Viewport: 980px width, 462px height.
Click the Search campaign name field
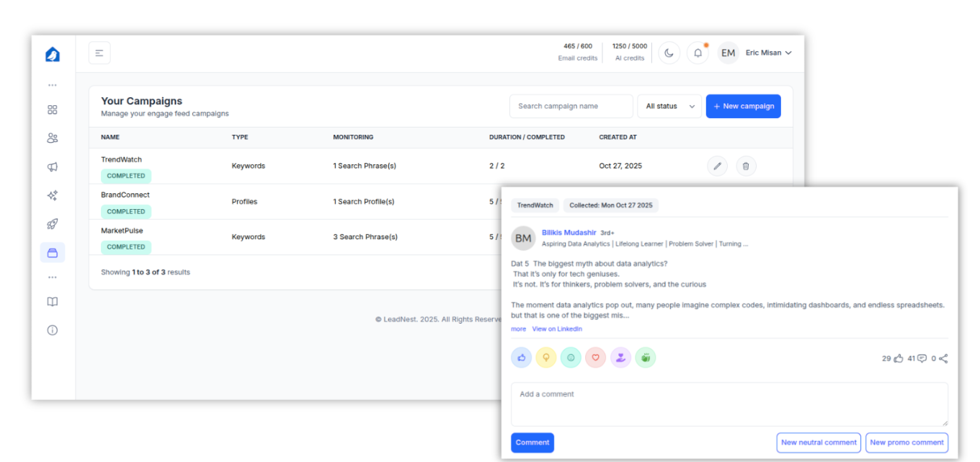(x=571, y=106)
